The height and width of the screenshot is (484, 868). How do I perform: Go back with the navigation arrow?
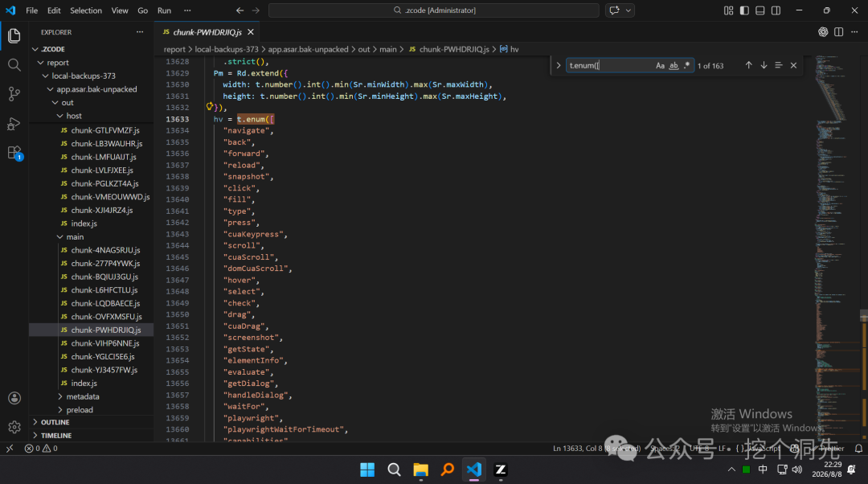click(x=240, y=10)
